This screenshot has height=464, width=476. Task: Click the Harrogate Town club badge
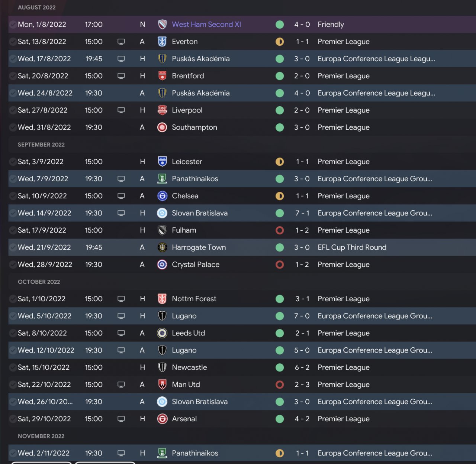pos(162,247)
